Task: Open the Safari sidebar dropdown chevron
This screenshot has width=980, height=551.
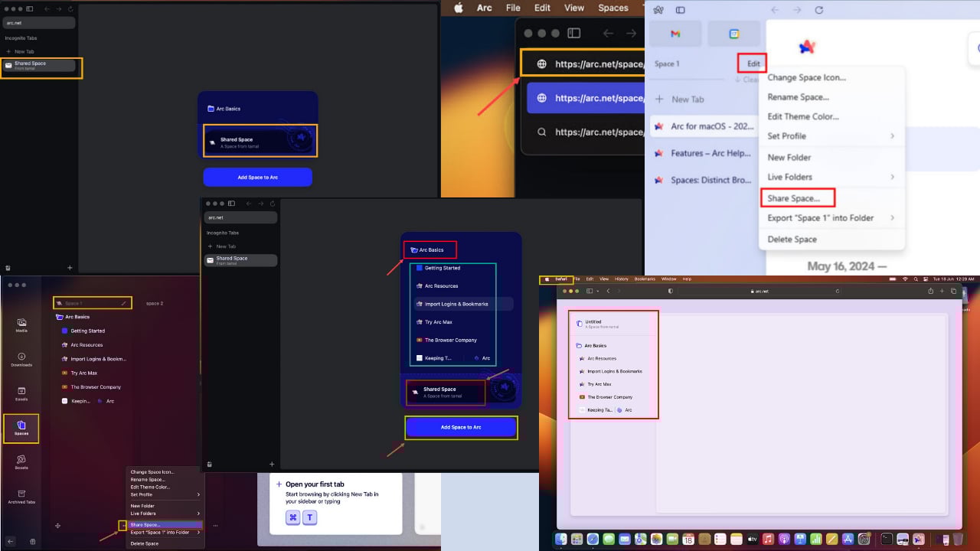Action: pos(598,291)
